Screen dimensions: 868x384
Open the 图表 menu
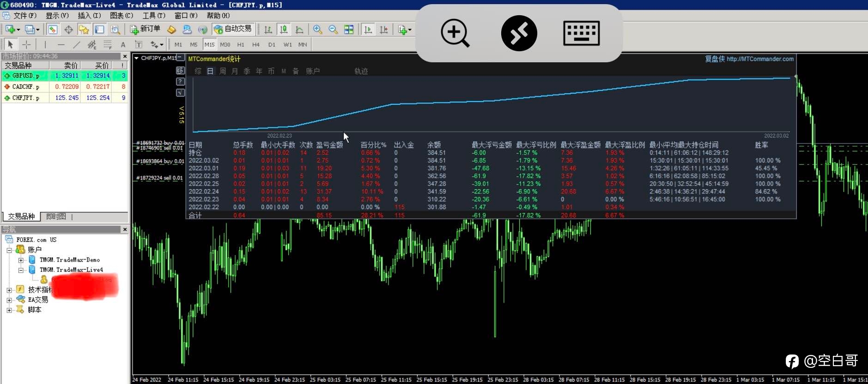tap(121, 15)
